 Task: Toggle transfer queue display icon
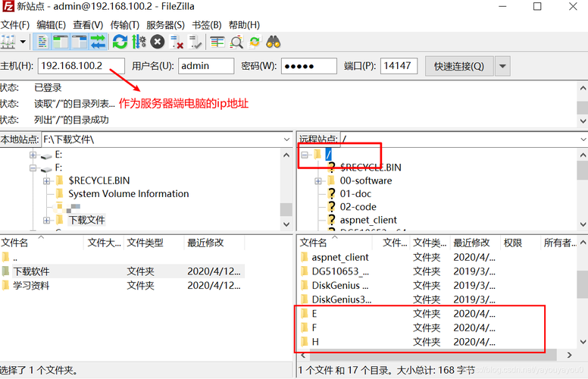99,42
